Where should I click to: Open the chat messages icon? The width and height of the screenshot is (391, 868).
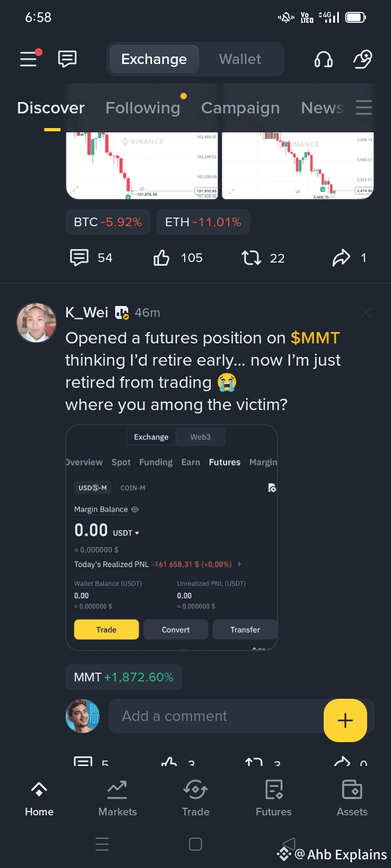[67, 59]
